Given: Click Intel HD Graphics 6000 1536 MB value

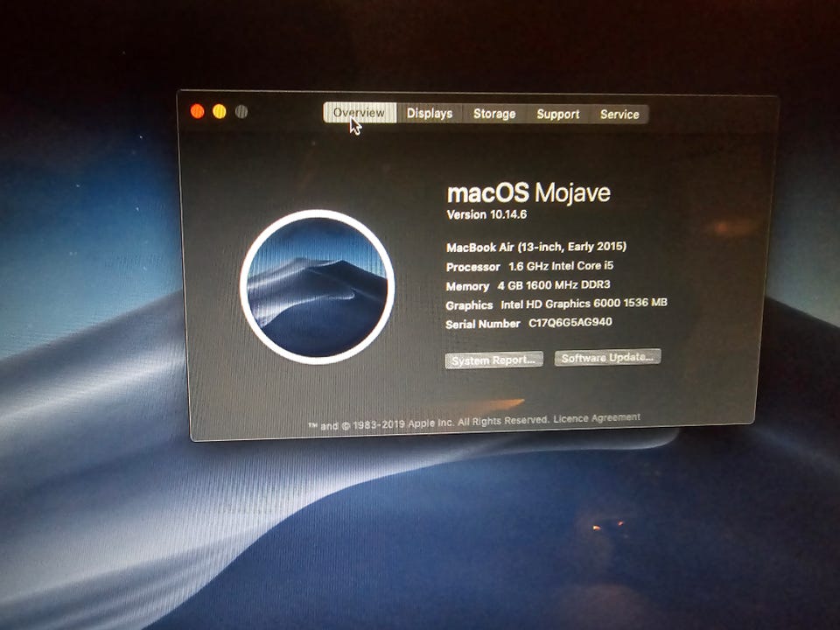Looking at the screenshot, I should point(584,304).
